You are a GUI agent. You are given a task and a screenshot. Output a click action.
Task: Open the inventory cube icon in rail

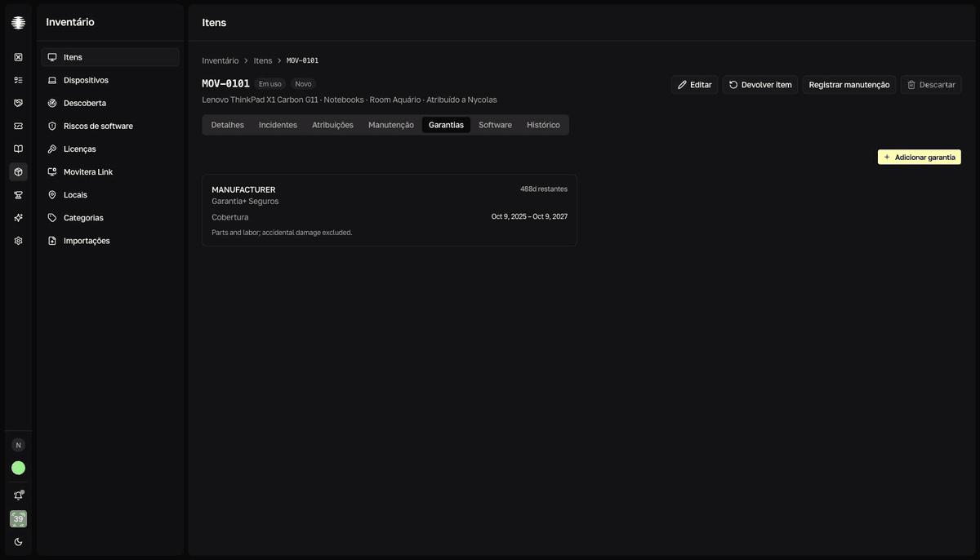(x=18, y=172)
